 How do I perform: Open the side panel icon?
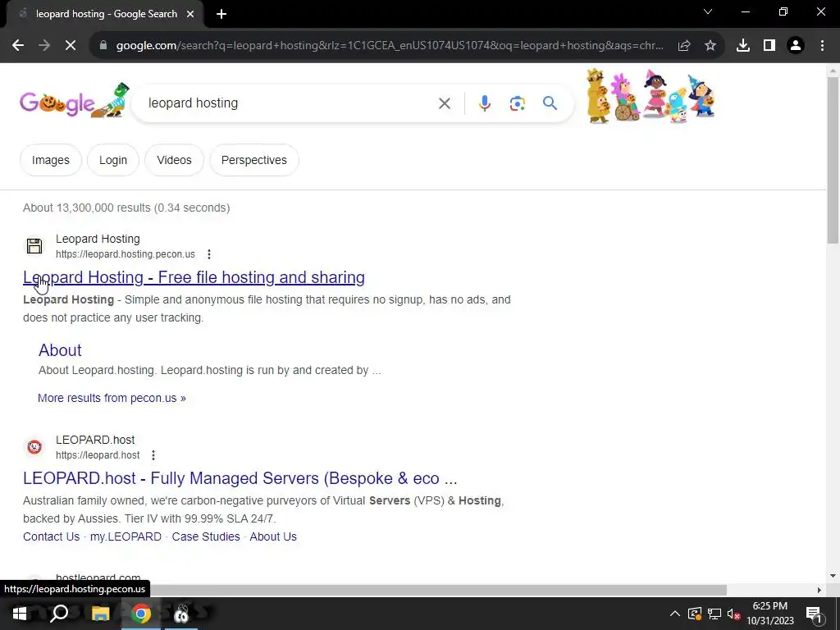[769, 46]
